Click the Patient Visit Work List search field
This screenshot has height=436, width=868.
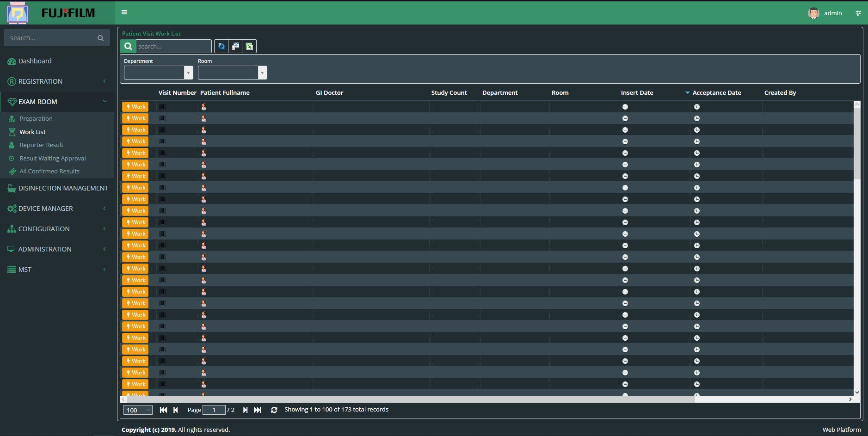point(173,46)
